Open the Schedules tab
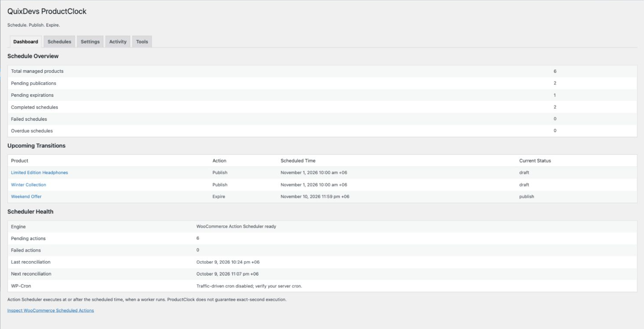 [59, 42]
